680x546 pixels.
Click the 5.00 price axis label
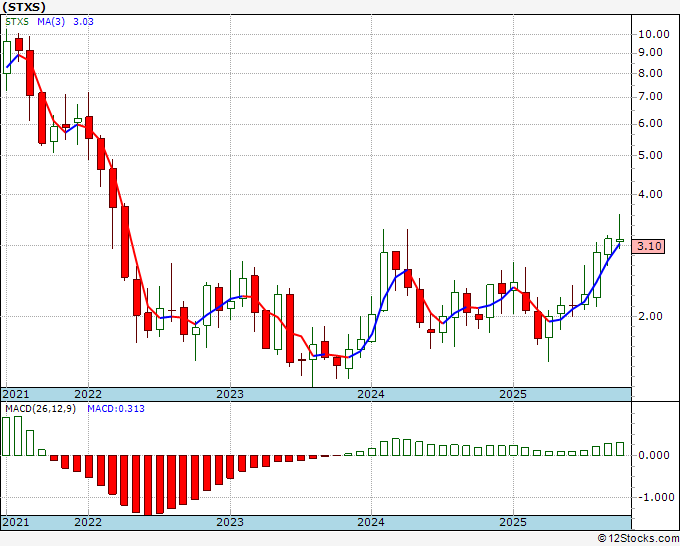(x=650, y=155)
